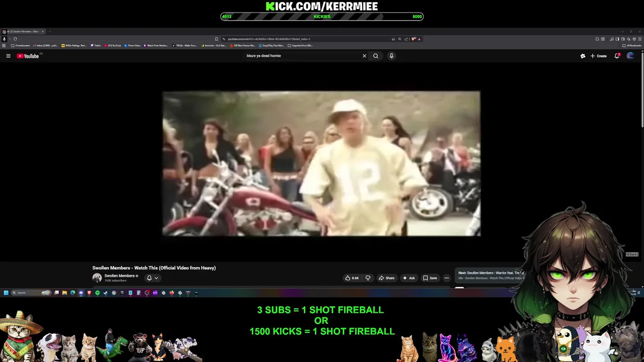Run search with magnifier button
The image size is (644, 362).
tap(375, 56)
